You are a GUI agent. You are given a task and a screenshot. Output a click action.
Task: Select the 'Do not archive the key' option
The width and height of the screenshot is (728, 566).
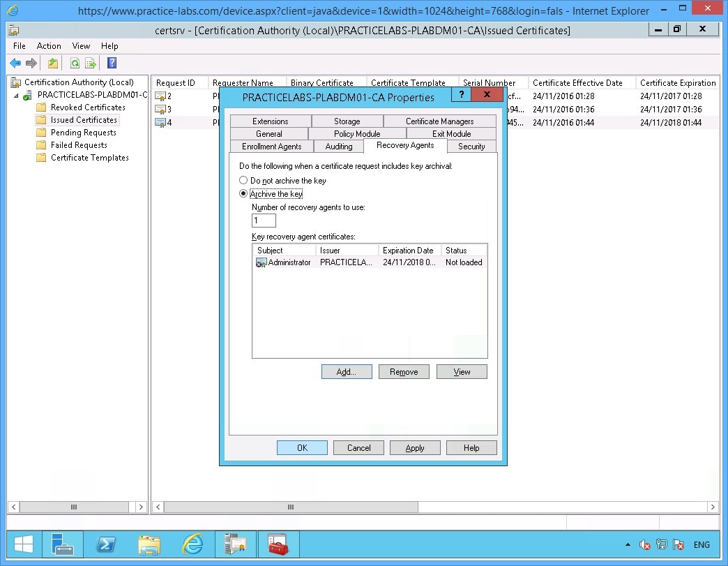[x=244, y=180]
